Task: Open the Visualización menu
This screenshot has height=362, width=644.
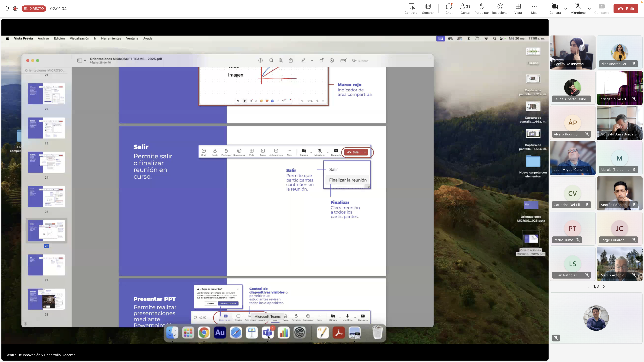Action: tap(79, 38)
